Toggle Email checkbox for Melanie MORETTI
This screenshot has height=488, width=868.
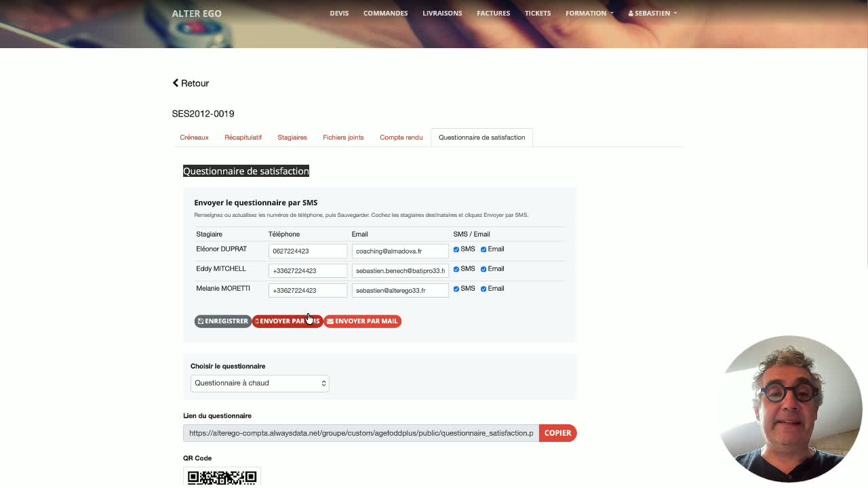[484, 289]
